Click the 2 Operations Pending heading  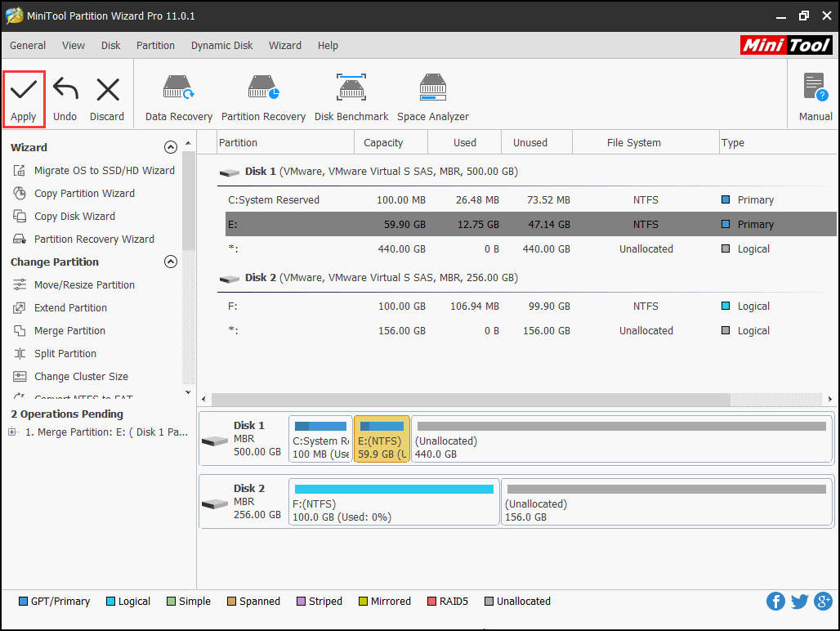pos(67,414)
